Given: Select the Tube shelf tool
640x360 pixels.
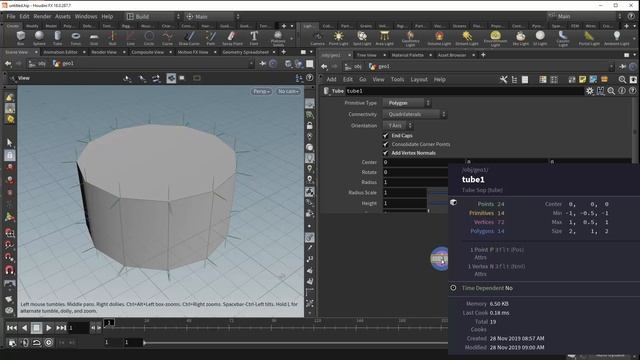Looking at the screenshot, I should [x=58, y=38].
